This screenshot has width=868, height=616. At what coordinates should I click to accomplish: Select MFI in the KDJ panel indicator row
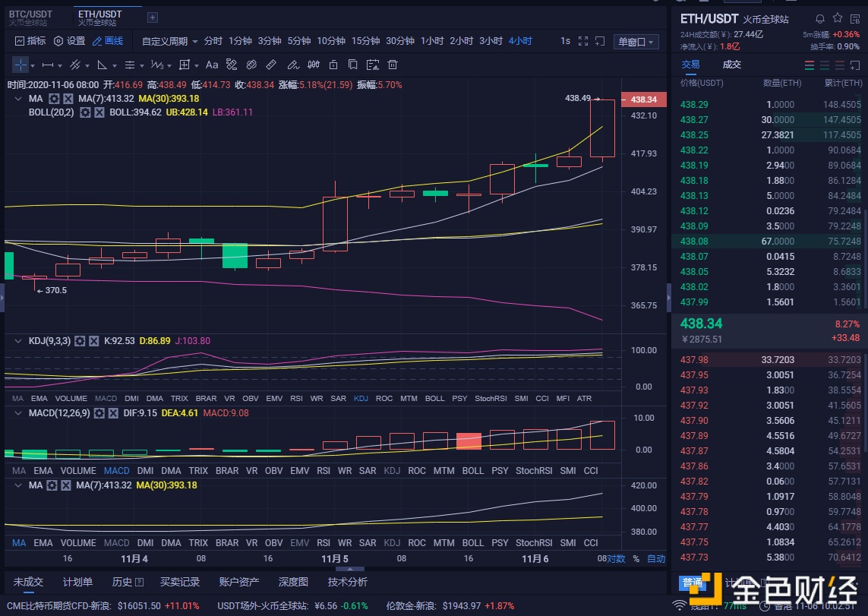[563, 399]
